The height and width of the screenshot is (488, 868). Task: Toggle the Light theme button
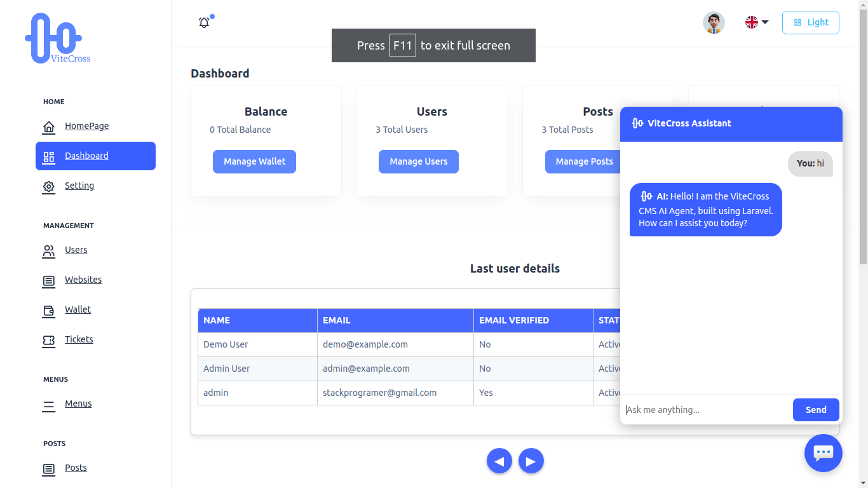[x=810, y=22]
